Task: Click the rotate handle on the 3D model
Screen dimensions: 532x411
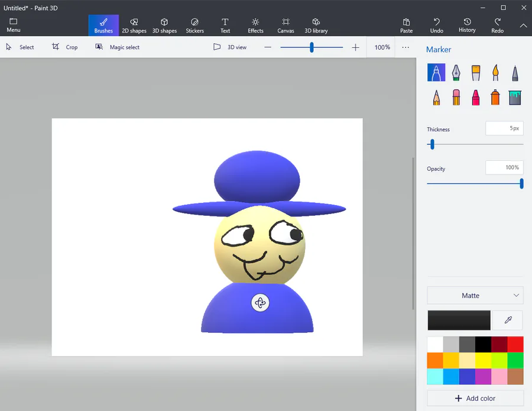Action: (x=260, y=302)
